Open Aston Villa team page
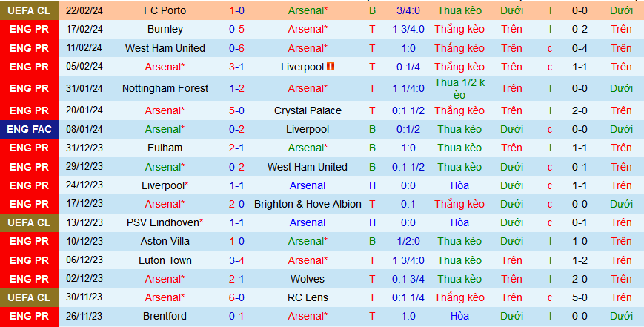Image resolution: width=644 pixels, height=327 pixels. coord(165,241)
